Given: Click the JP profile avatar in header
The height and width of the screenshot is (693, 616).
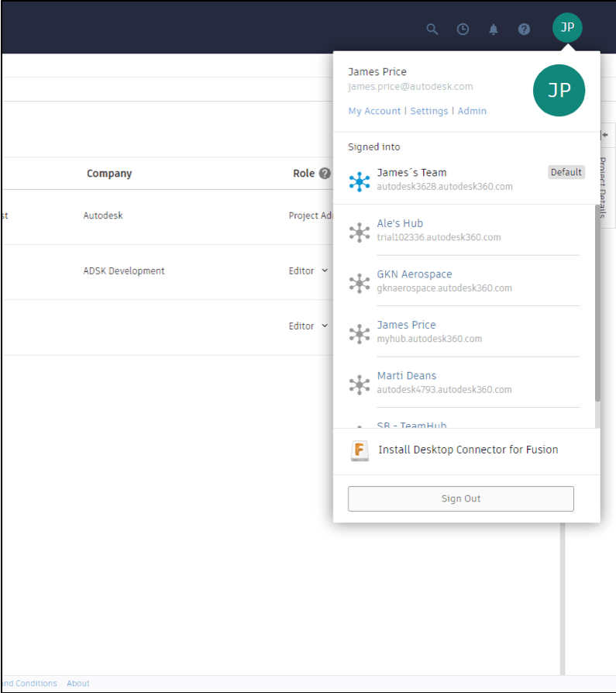Looking at the screenshot, I should 567,28.
